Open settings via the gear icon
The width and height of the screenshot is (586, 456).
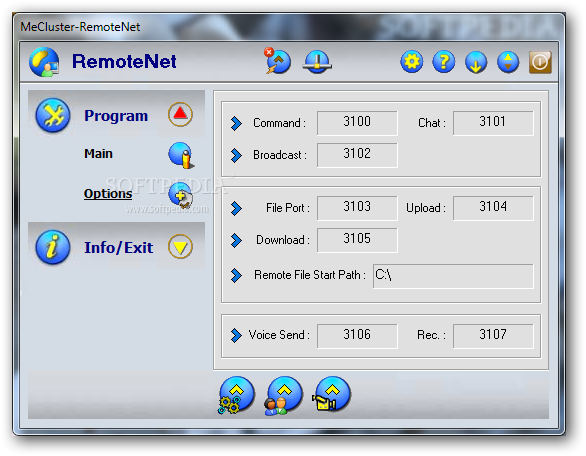pyautogui.click(x=411, y=62)
